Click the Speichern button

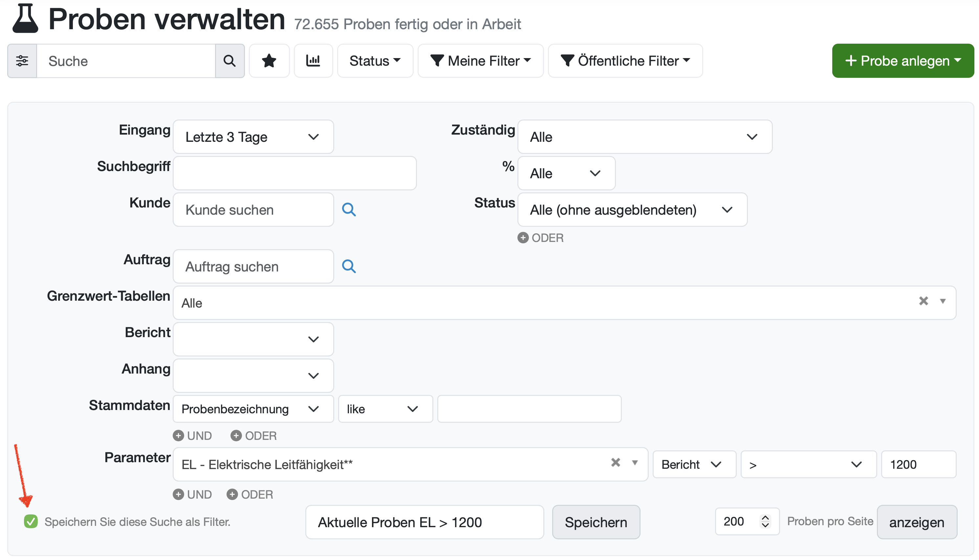click(x=596, y=522)
